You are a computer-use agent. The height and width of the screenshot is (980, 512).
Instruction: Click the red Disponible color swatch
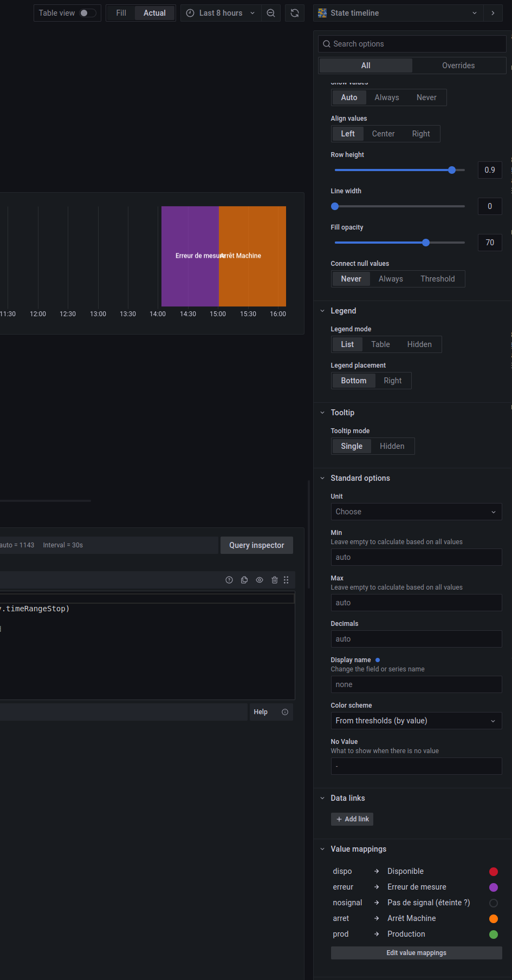(x=494, y=871)
